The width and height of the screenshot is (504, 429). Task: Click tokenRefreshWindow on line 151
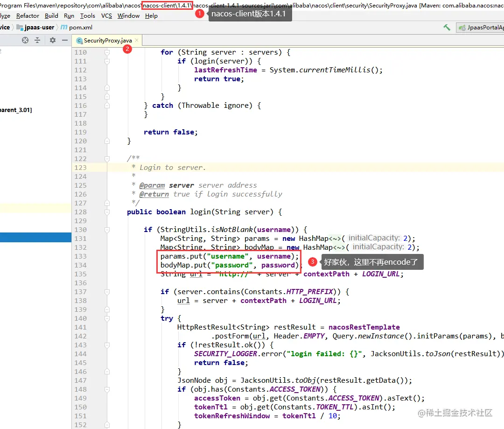(x=232, y=416)
